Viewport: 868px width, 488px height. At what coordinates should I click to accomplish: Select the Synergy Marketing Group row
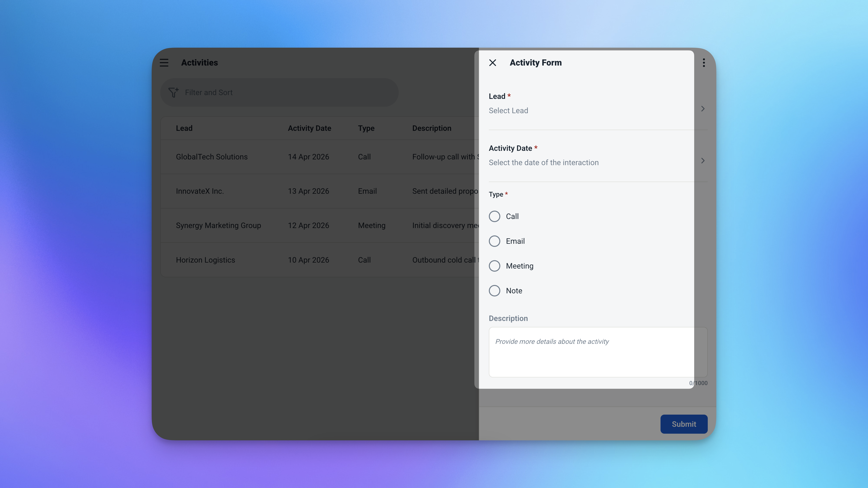[218, 226]
